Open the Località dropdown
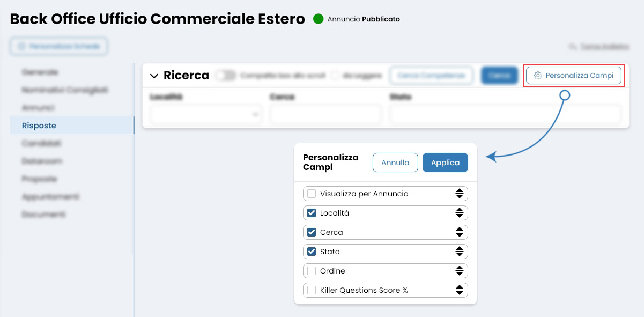This screenshot has height=317, width=644. (x=206, y=114)
